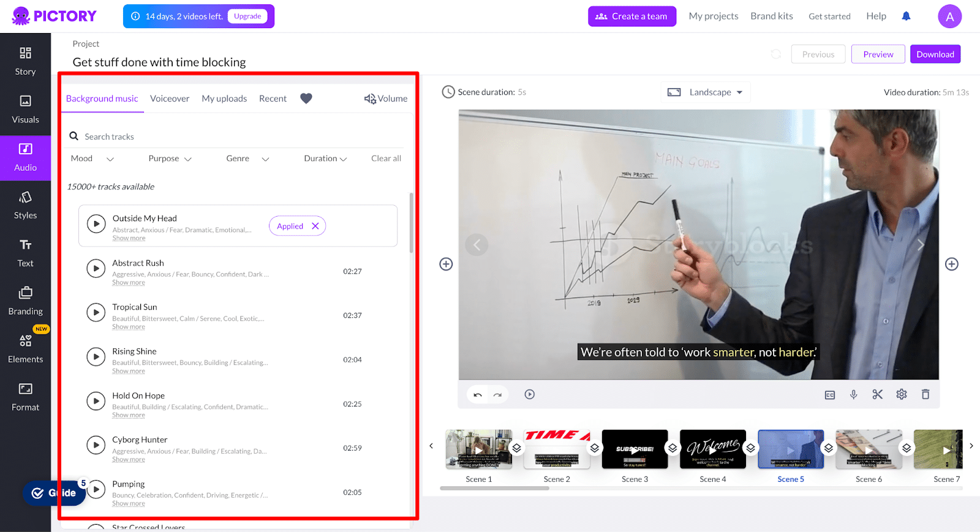Switch to the My uploads tab
Viewport: 980px width, 532px height.
click(x=224, y=99)
